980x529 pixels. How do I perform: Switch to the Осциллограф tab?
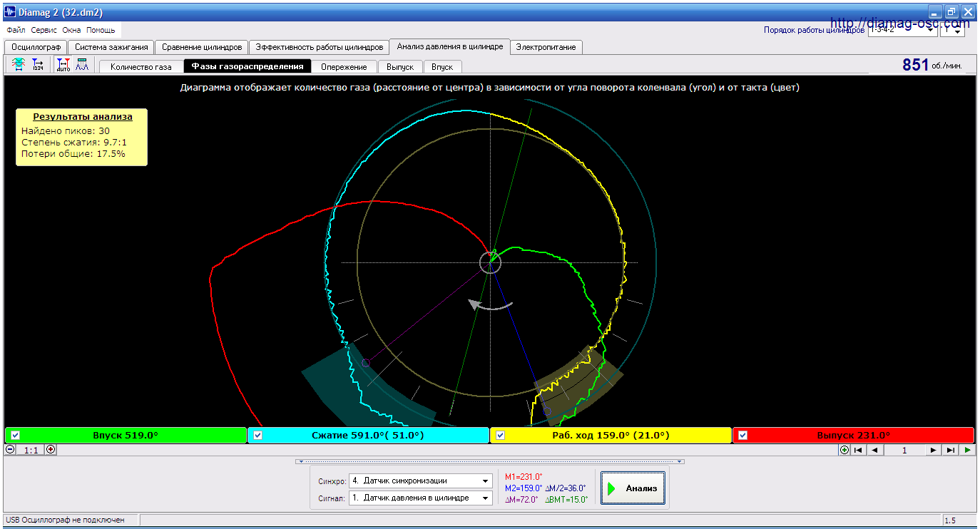click(36, 47)
